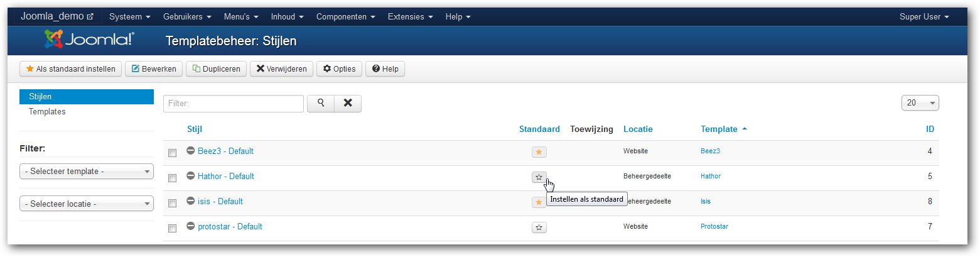980x257 pixels.
Task: Clear the filter with the X button
Action: coord(348,104)
